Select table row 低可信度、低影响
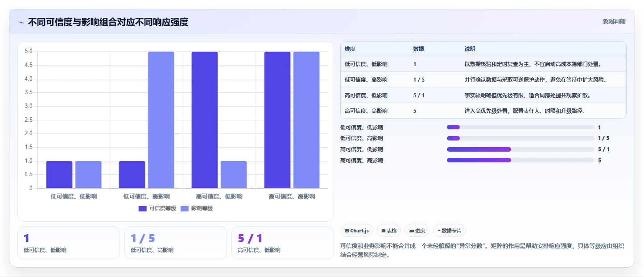Image resolution: width=644 pixels, height=277 pixels. pyautogui.click(x=483, y=64)
